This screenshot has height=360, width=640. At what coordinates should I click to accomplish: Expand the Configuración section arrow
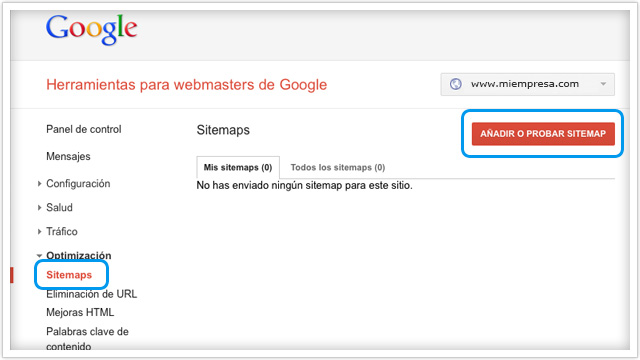click(39, 184)
